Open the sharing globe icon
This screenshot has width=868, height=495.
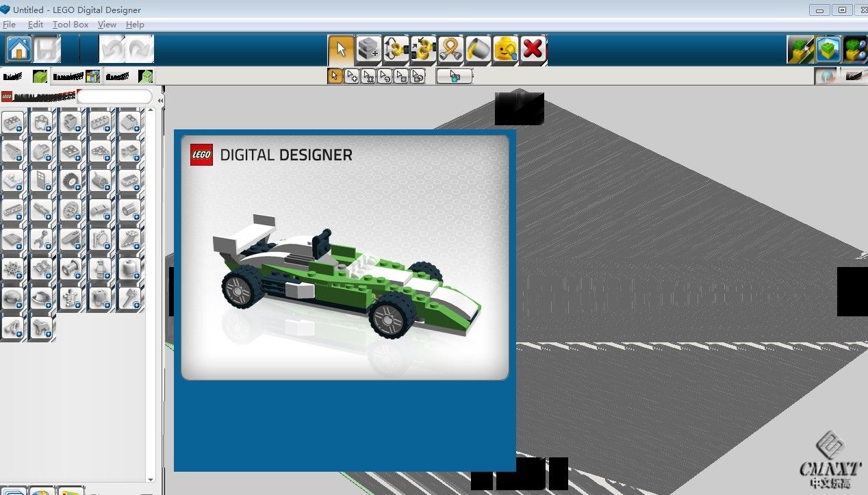coord(826,76)
